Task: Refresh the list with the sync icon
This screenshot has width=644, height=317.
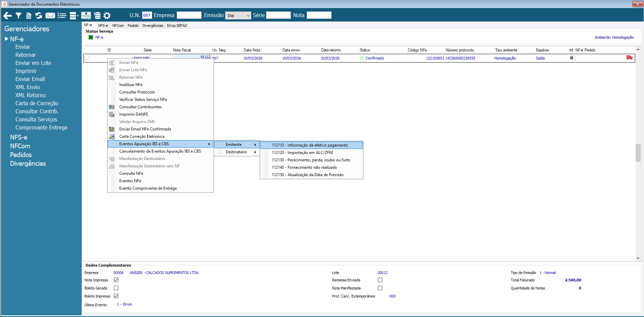Action: tap(39, 15)
